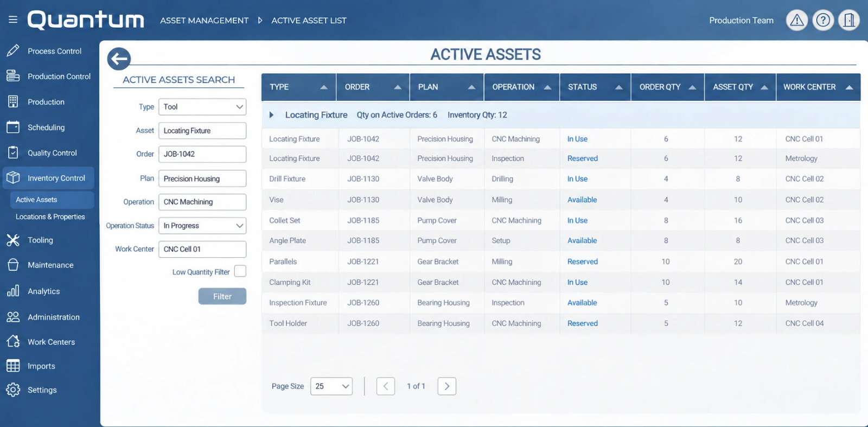Select Maintenance in sidebar
This screenshot has width=868, height=427.
50,265
